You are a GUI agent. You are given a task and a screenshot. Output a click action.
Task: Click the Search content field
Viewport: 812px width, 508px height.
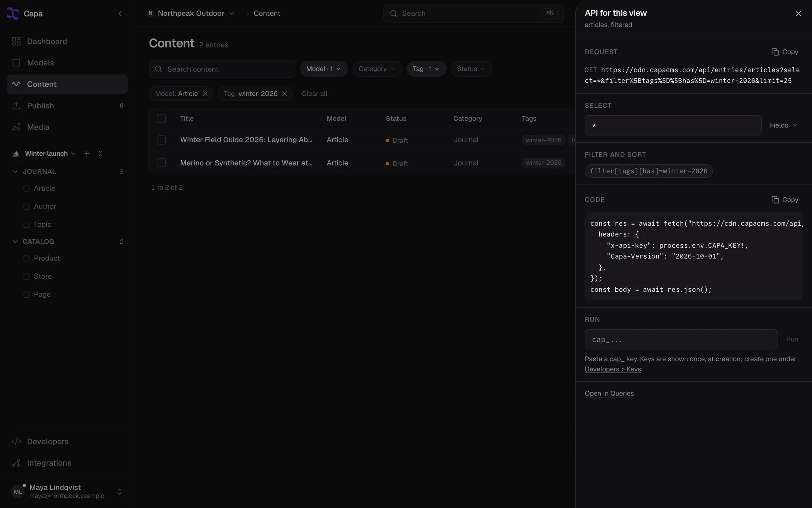pos(222,69)
